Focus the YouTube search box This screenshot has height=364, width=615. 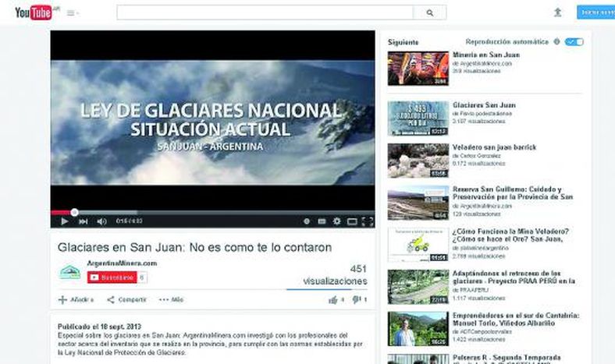point(265,12)
